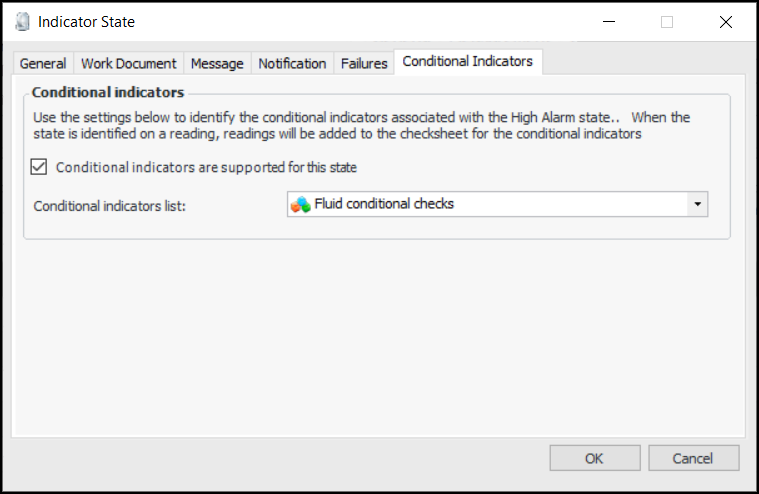Click the 'Conditional indicators are supported' label
Viewport: 759px width, 494px height.
(206, 167)
